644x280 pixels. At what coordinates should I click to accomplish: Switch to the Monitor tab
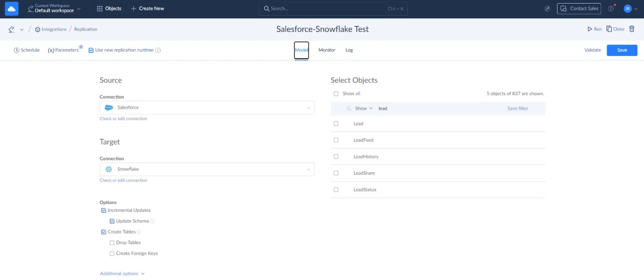327,50
